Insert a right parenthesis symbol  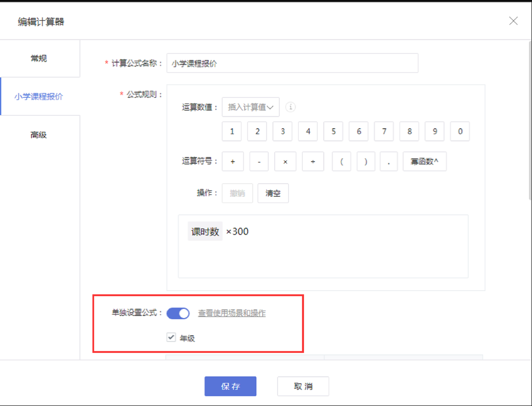pyautogui.click(x=366, y=161)
